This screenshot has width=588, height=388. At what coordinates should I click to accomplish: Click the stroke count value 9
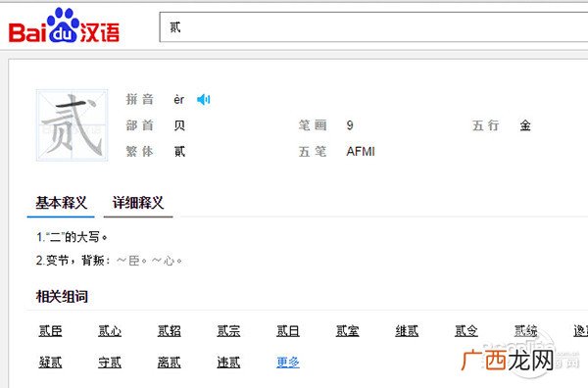[x=350, y=125]
